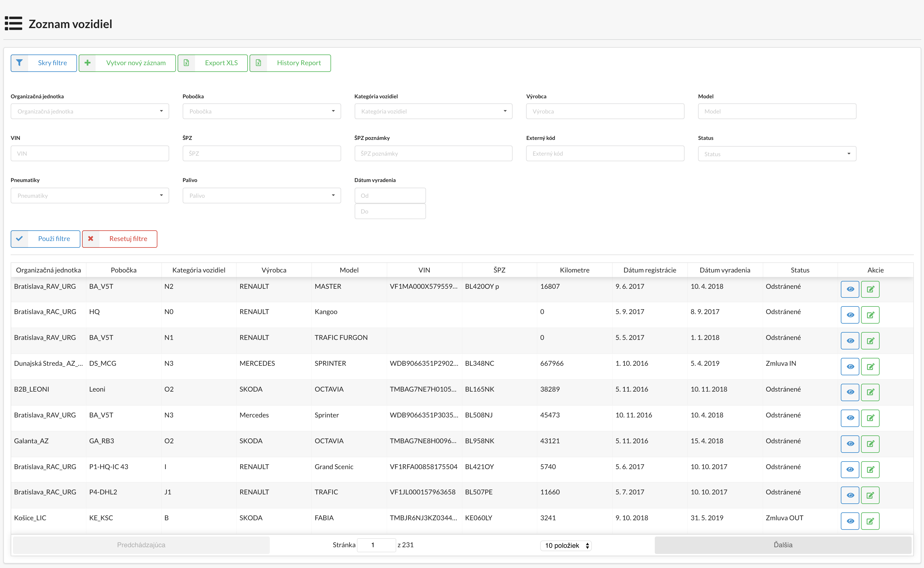Edit the SKODA FABIA record
The width and height of the screenshot is (924, 568).
point(871,521)
